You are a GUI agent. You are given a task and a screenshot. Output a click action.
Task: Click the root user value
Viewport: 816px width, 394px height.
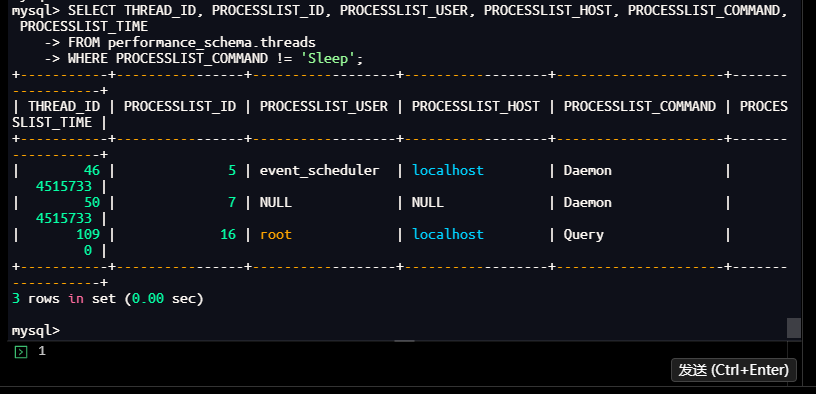(x=276, y=235)
